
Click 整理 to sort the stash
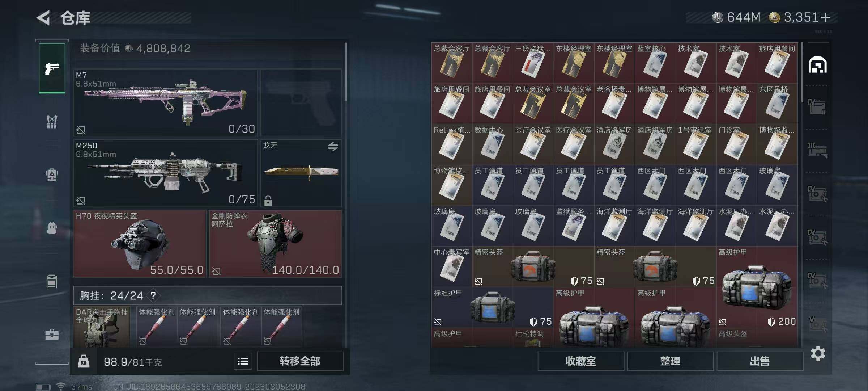[x=670, y=361]
